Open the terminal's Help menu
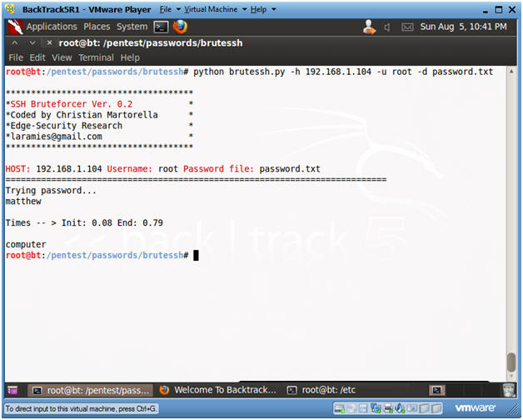 [130, 57]
